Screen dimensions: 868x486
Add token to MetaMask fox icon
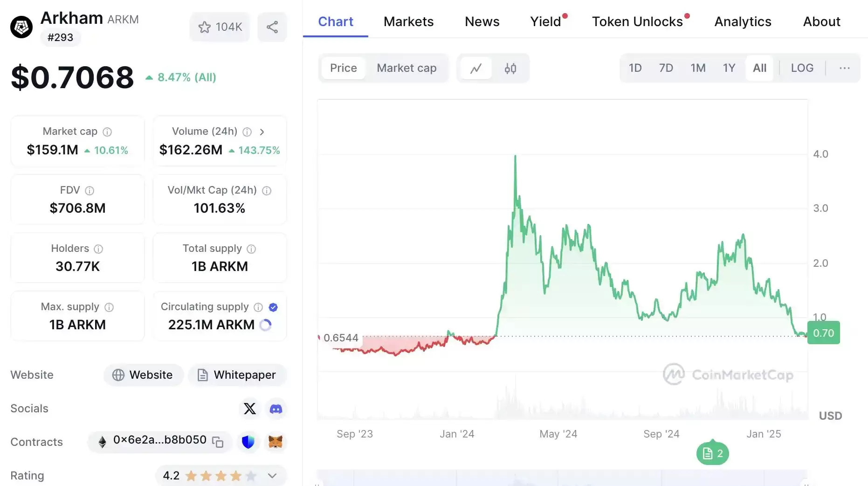point(276,441)
